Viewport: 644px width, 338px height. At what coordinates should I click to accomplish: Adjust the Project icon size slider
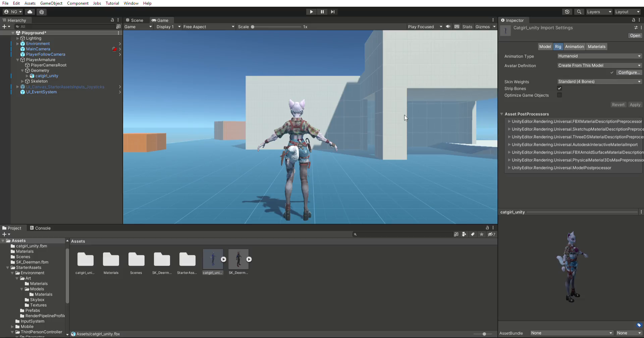[483, 334]
